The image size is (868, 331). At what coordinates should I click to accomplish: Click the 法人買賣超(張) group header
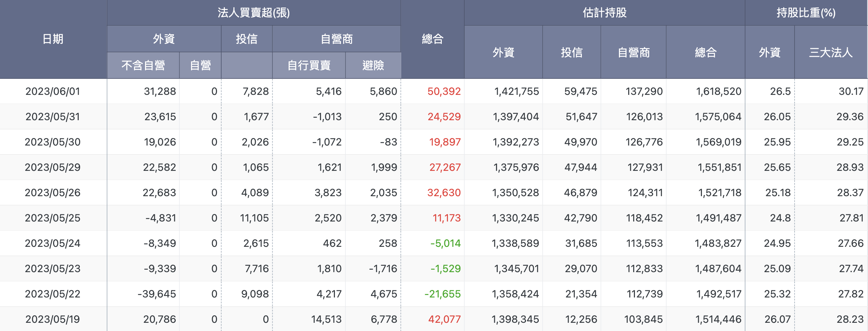(x=254, y=13)
